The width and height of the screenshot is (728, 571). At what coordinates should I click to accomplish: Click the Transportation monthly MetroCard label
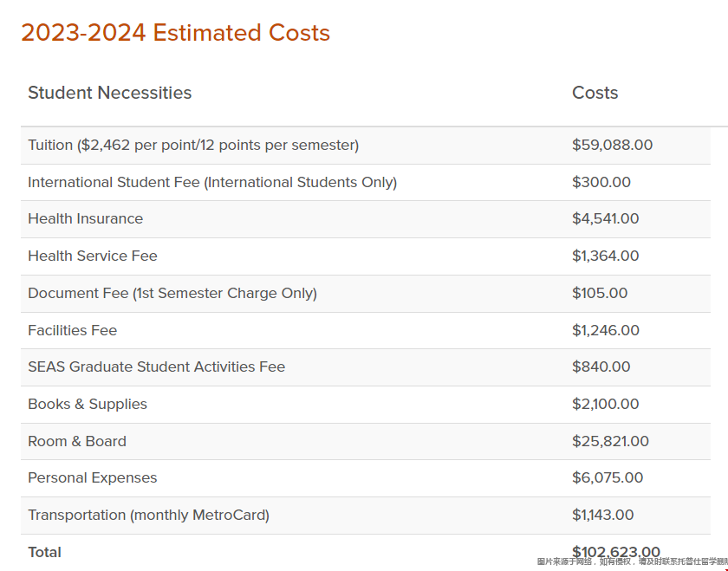[x=148, y=516]
